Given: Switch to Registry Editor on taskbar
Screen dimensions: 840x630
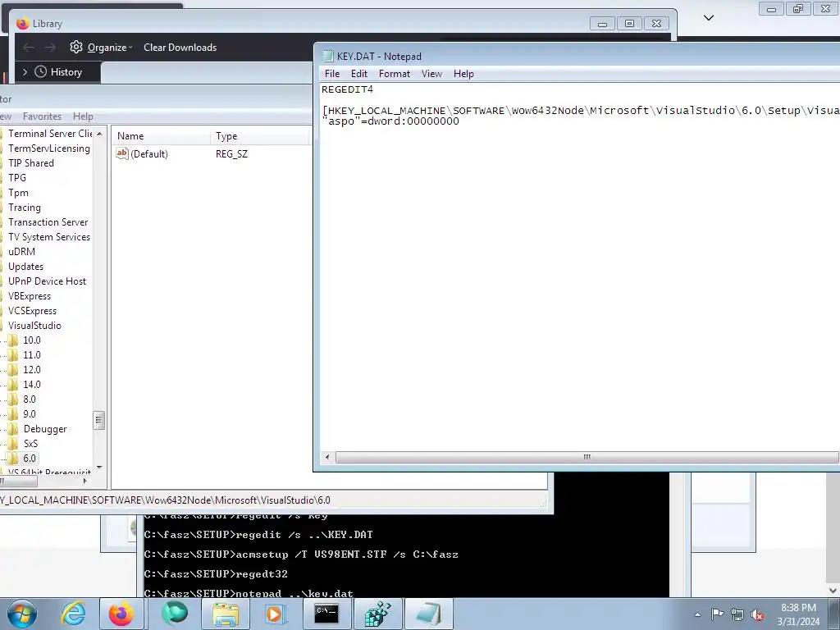Looking at the screenshot, I should [x=377, y=614].
